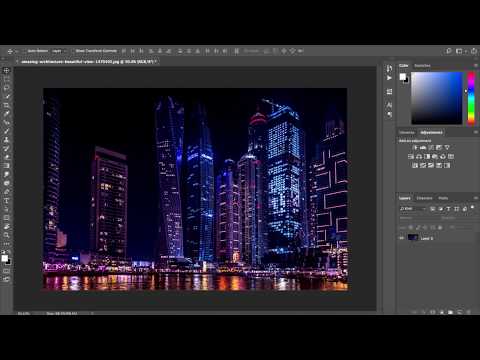Toggle lock transparent pixels in Layers panel
The image size is (480, 360).
411,227
